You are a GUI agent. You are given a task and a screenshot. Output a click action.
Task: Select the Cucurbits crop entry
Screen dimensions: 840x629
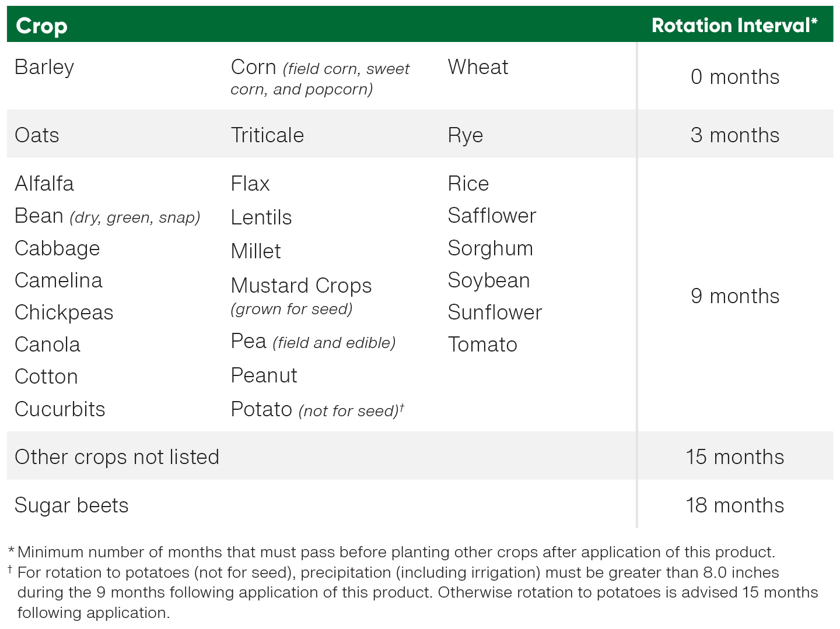pos(60,409)
